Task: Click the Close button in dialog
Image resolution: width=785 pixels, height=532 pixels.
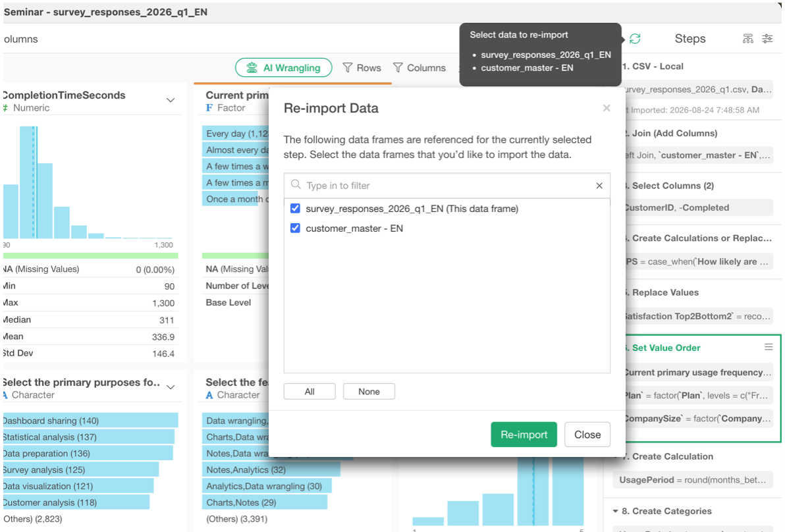Action: click(587, 435)
